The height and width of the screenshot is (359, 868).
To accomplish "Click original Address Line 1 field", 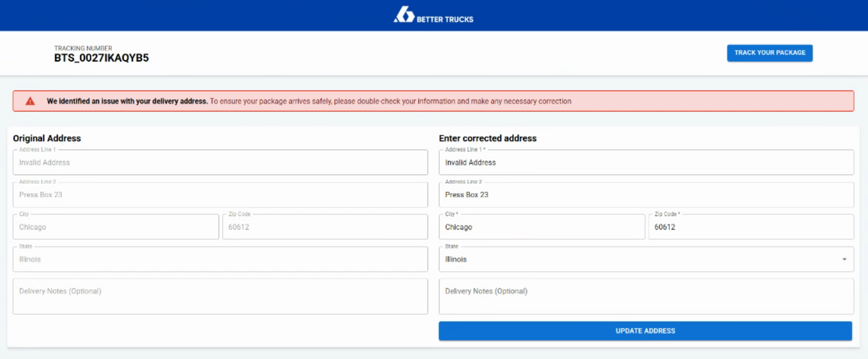I will coord(220,163).
